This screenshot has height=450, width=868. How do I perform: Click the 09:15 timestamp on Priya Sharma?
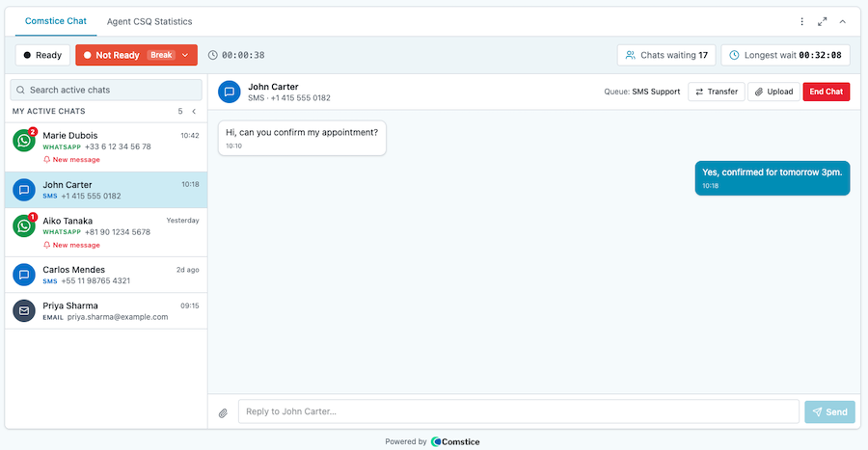[189, 305]
